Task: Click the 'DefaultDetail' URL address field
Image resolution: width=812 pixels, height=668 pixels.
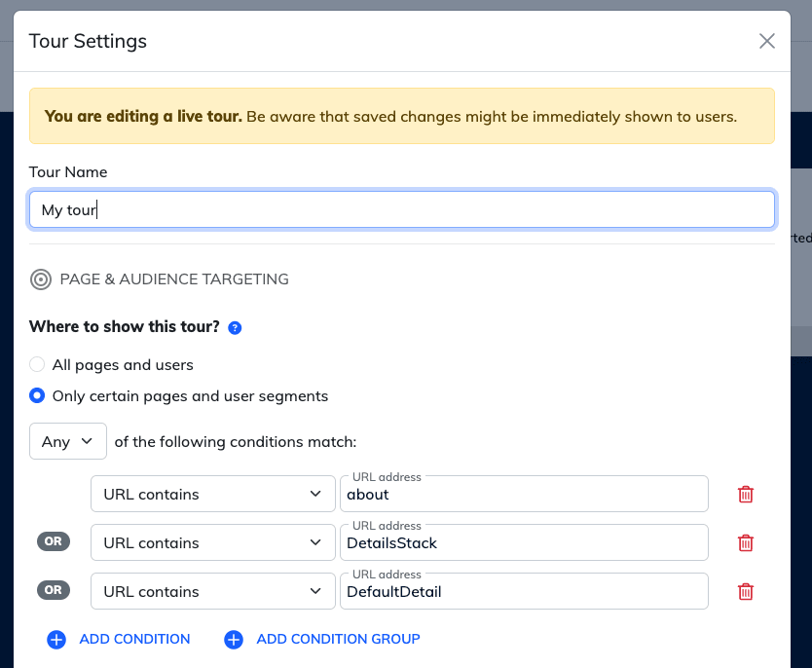Action: 524,591
